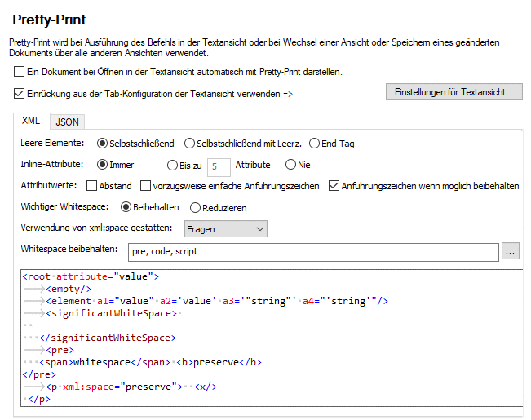531x420 pixels.
Task: Select Beibehalten for Wichtiger Whitespace
Action: point(126,207)
